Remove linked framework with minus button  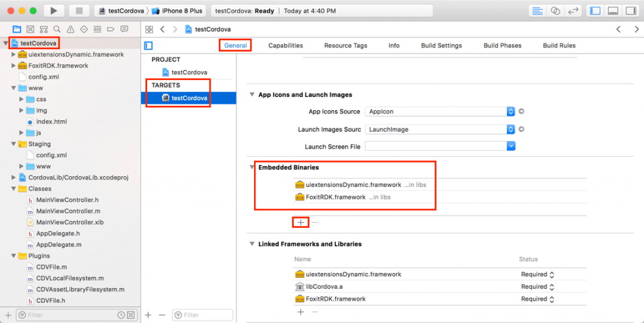314,312
